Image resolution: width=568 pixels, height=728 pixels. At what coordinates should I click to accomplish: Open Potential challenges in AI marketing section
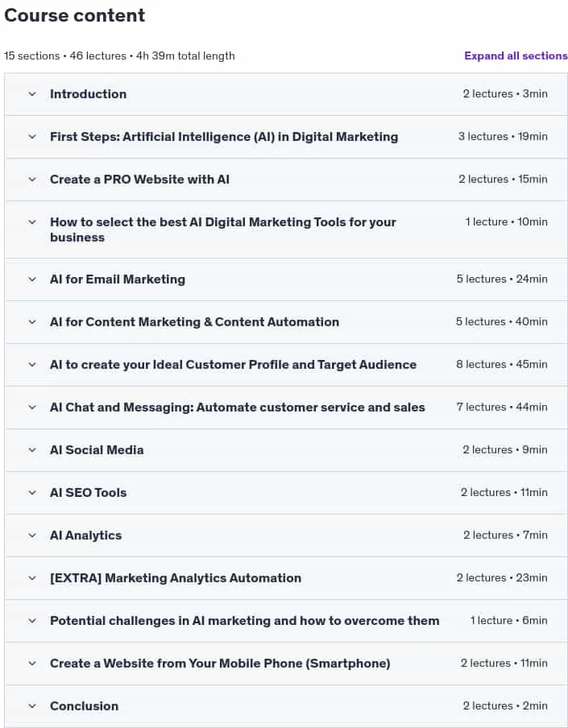click(x=244, y=621)
